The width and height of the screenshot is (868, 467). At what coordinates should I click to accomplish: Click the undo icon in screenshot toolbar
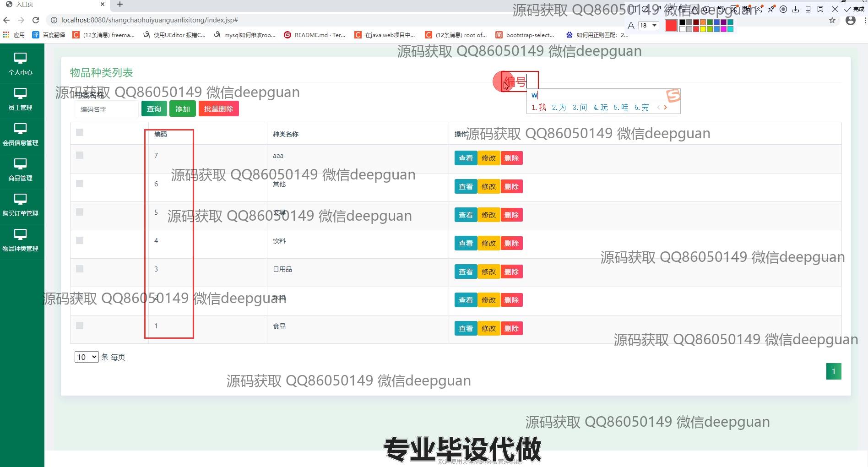[721, 9]
